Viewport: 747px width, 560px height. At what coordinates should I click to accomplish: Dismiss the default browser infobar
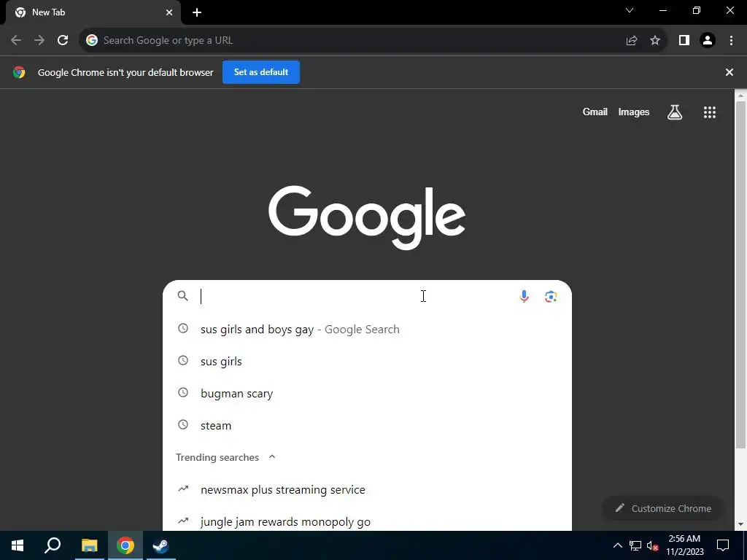click(729, 72)
